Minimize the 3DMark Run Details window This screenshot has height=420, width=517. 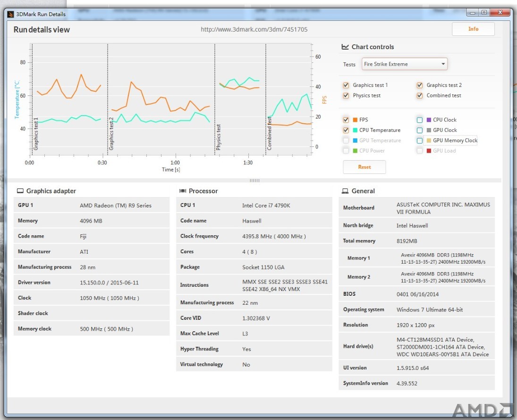tap(472, 12)
